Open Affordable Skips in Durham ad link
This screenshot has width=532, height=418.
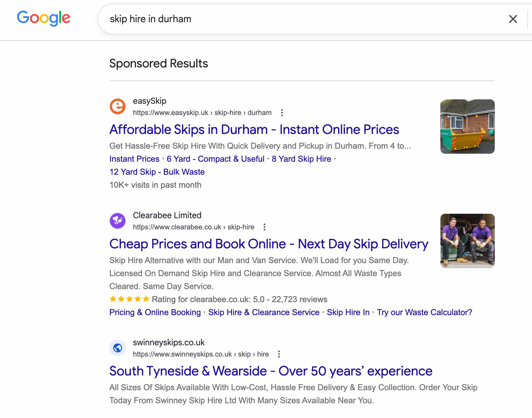coord(254,129)
